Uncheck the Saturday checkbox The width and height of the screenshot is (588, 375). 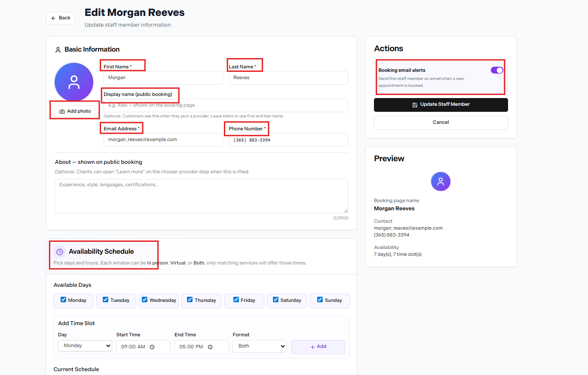tap(276, 300)
